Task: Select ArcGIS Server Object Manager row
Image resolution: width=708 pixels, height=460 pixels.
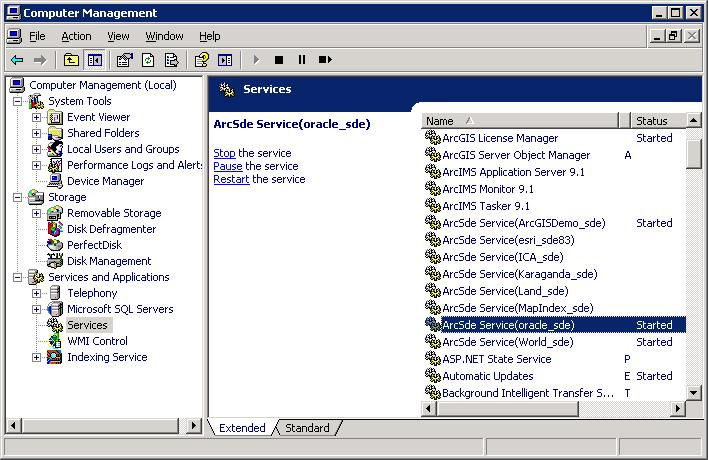Action: click(554, 155)
